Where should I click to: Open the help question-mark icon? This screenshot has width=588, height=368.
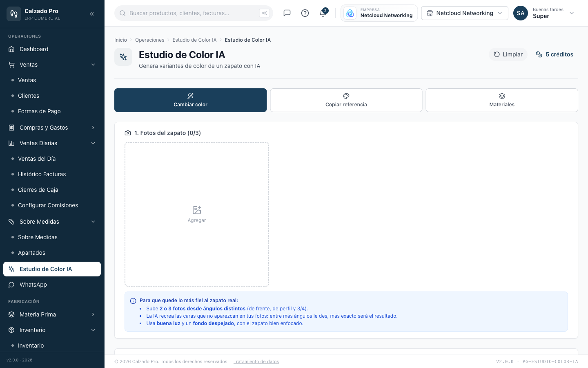[305, 13]
